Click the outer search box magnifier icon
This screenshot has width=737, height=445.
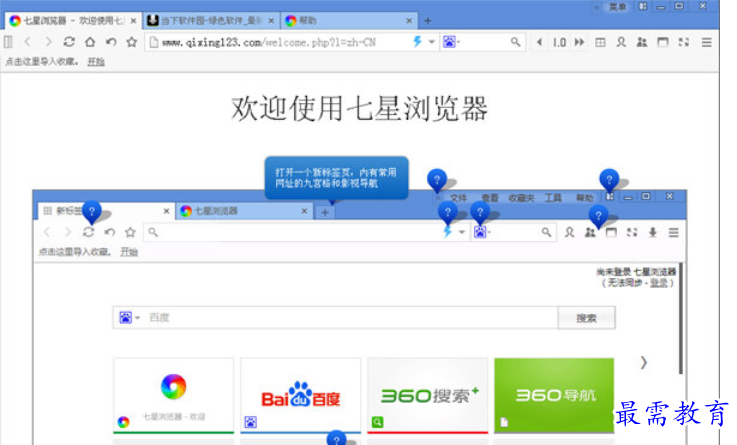pos(516,42)
